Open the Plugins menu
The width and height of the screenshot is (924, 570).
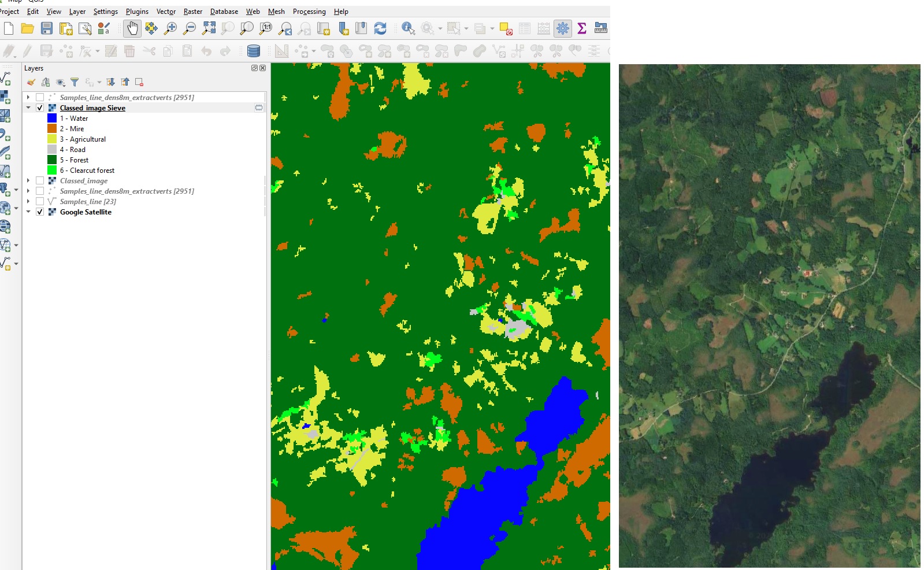tap(137, 12)
